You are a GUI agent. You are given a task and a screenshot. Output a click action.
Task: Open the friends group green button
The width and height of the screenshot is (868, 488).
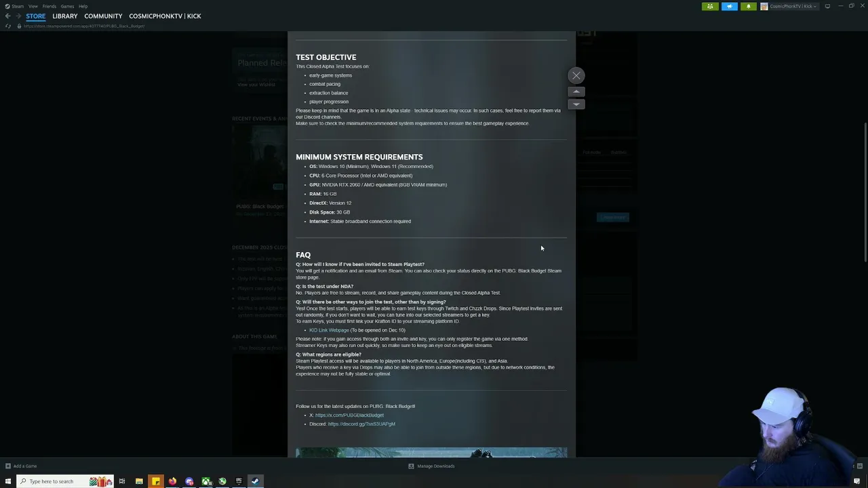pos(710,6)
